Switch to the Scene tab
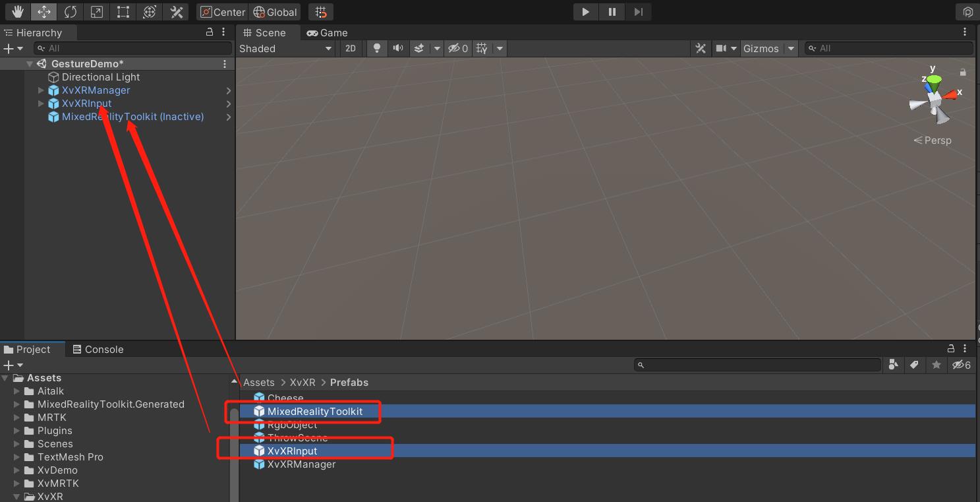980x502 pixels. [265, 32]
